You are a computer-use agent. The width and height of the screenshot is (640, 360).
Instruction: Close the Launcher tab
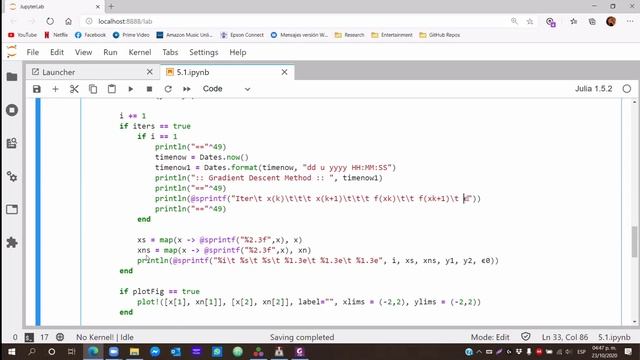[149, 72]
